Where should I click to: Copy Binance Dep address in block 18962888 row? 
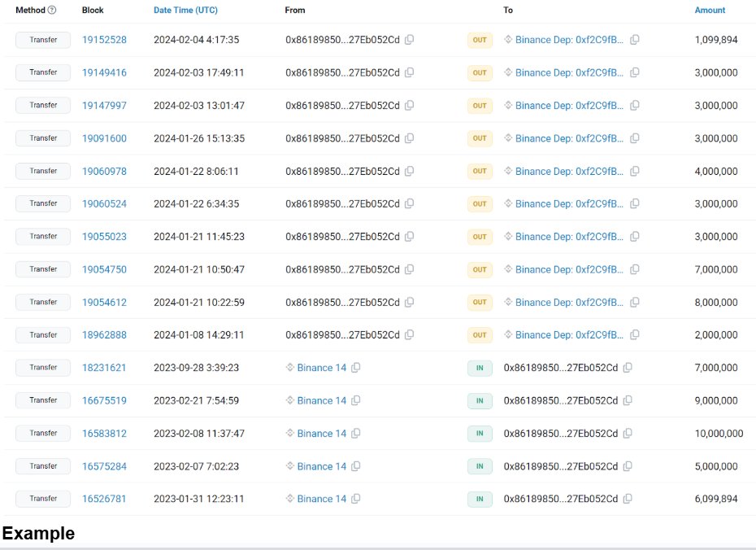[635, 334]
